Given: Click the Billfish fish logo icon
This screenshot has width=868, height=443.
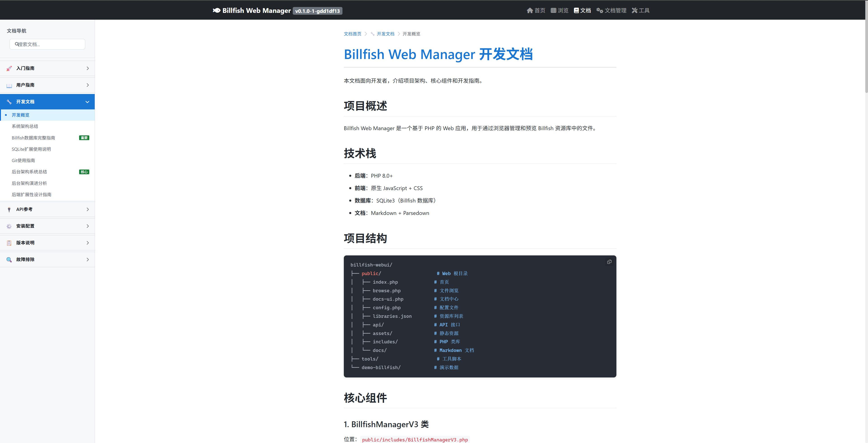Looking at the screenshot, I should [x=217, y=10].
